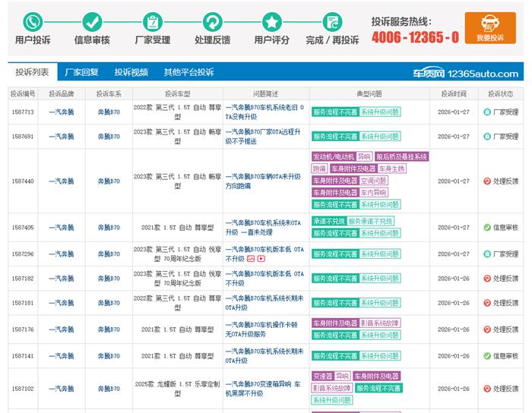Image resolution: width=532 pixels, height=413 pixels.
Task: Click the 厂家受理 clipboard step icon
Action: [x=152, y=21]
